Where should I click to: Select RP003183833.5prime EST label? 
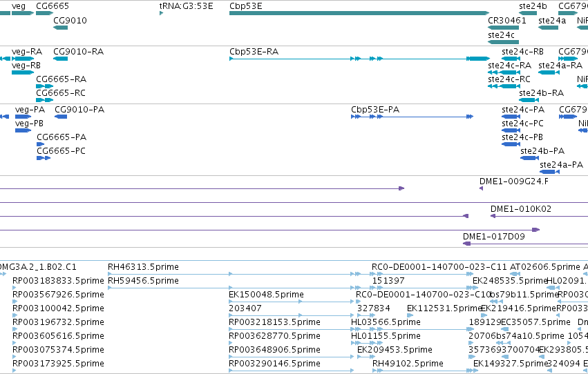click(58, 281)
